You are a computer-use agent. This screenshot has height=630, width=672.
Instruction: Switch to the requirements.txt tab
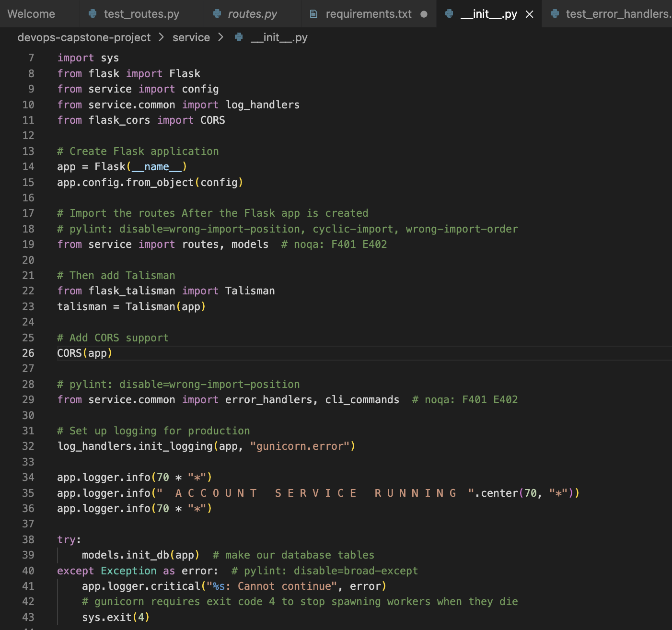[x=369, y=14]
